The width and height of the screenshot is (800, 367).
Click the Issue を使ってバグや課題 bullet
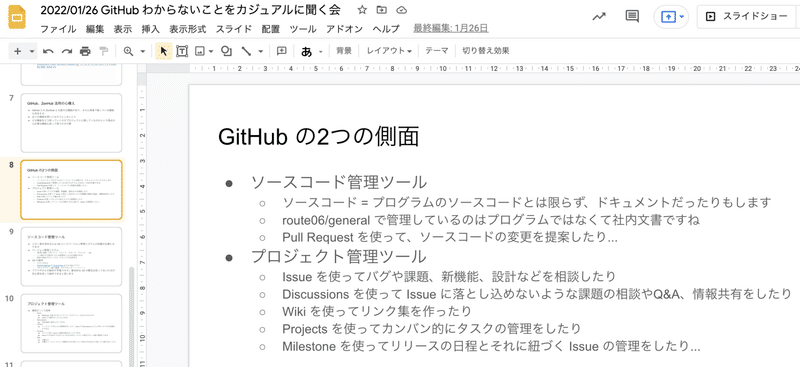(x=449, y=277)
